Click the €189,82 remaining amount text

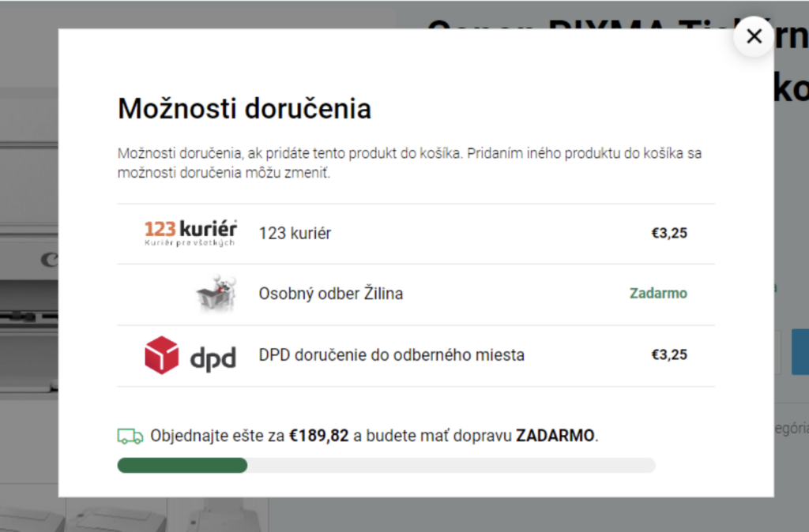pos(319,436)
